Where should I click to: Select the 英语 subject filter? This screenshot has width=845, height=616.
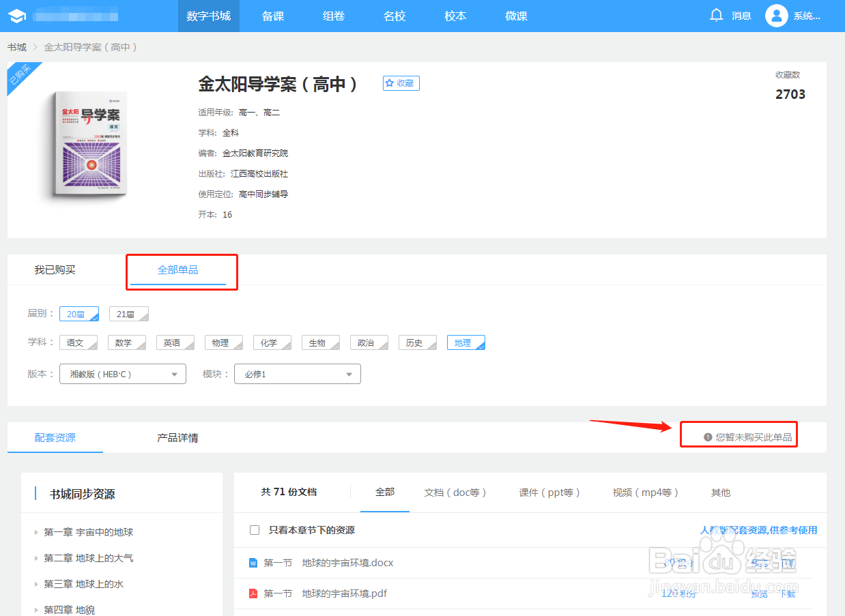175,342
